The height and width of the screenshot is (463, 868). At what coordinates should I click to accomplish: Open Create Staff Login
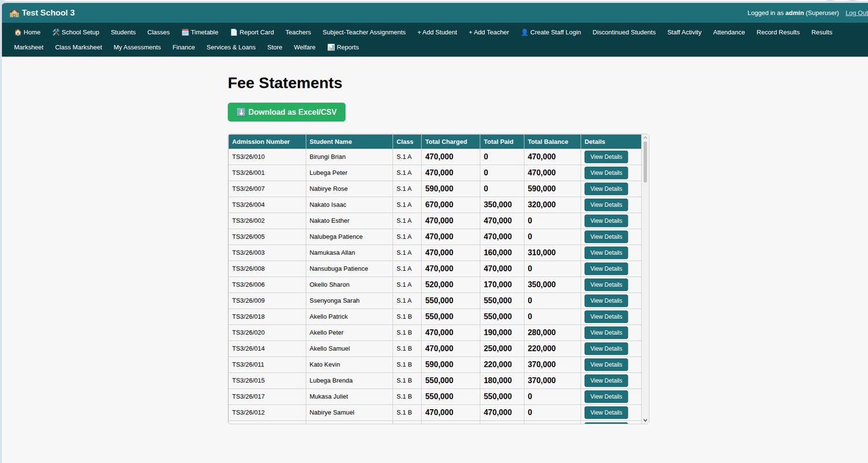[x=551, y=32]
